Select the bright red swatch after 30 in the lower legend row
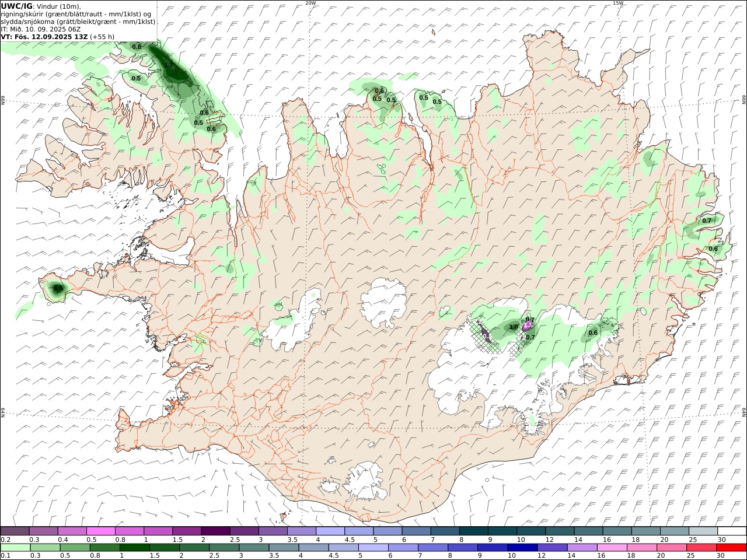 [x=731, y=547]
